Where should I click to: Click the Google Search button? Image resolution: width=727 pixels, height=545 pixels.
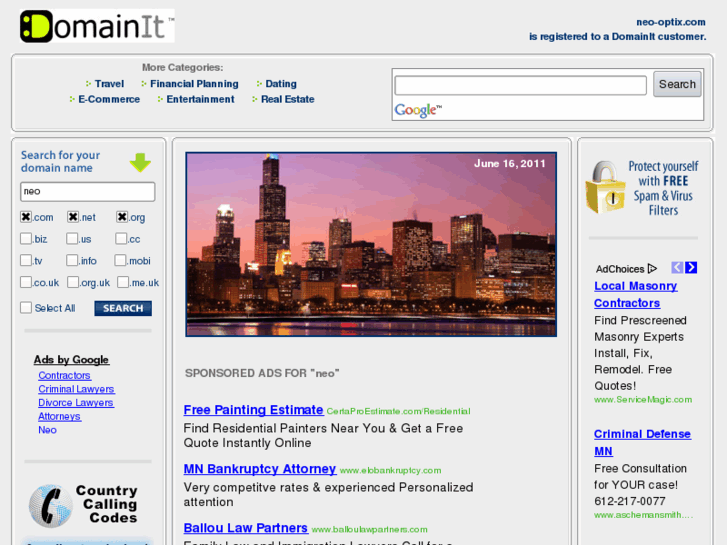[x=677, y=85]
